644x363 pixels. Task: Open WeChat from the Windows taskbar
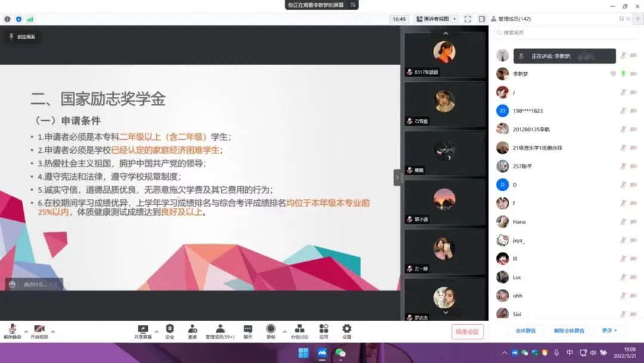[340, 352]
